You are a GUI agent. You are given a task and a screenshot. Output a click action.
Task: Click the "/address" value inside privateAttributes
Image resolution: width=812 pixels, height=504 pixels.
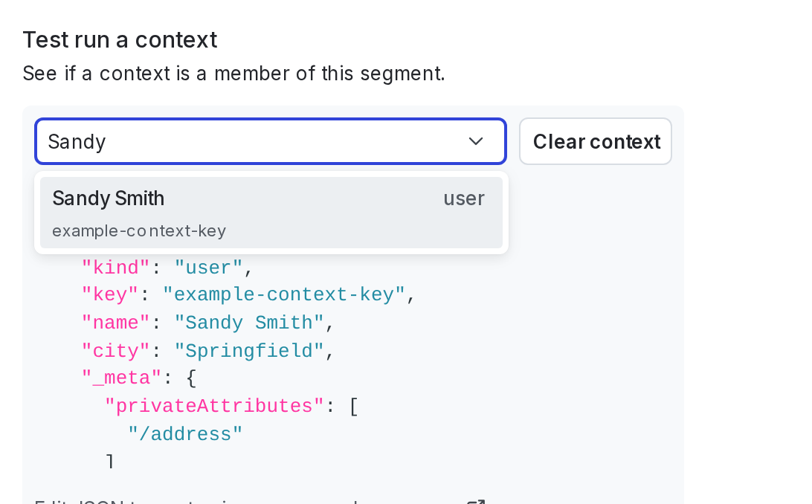184,434
